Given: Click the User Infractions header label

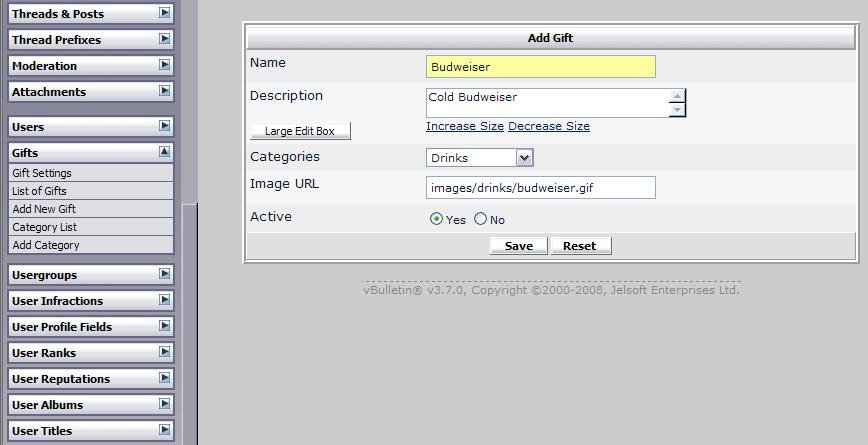Looking at the screenshot, I should [58, 301].
